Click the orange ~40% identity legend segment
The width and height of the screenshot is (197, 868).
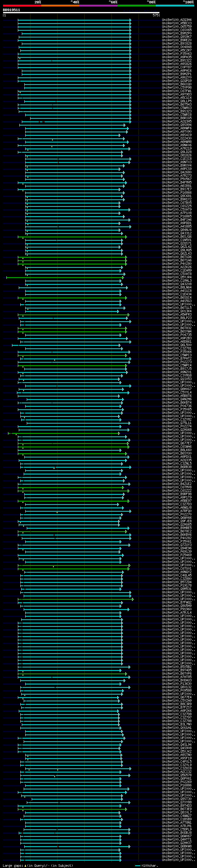60,6
